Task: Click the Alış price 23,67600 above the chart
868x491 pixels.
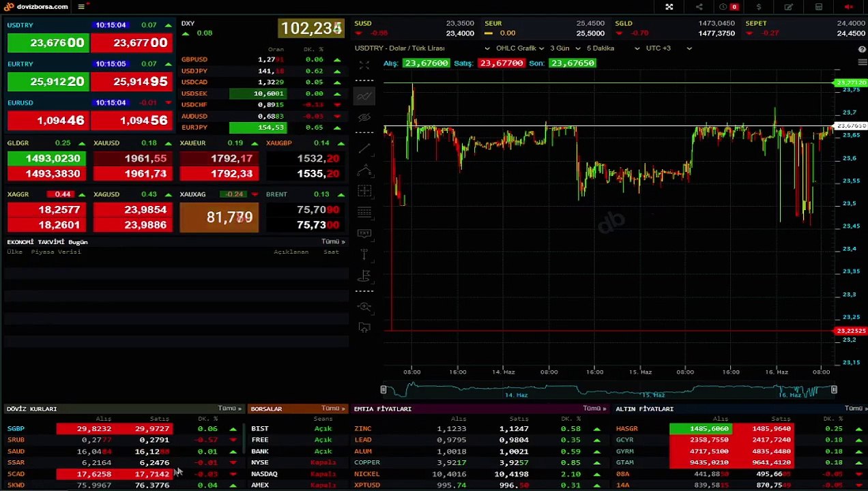Action: click(x=426, y=63)
